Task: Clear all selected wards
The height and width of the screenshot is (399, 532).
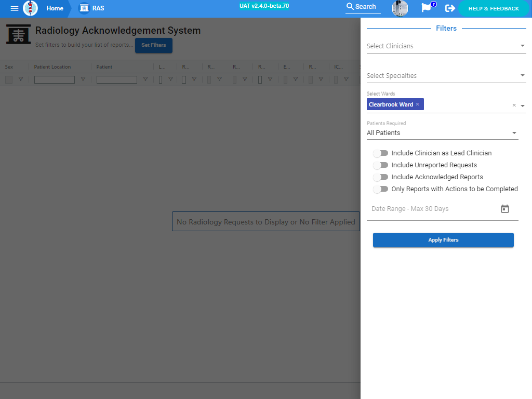Action: 514,105
